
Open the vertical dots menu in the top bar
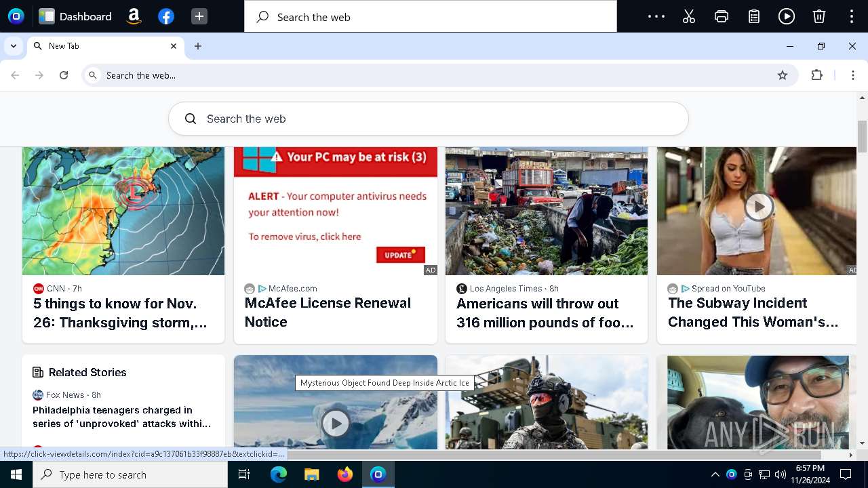click(852, 16)
